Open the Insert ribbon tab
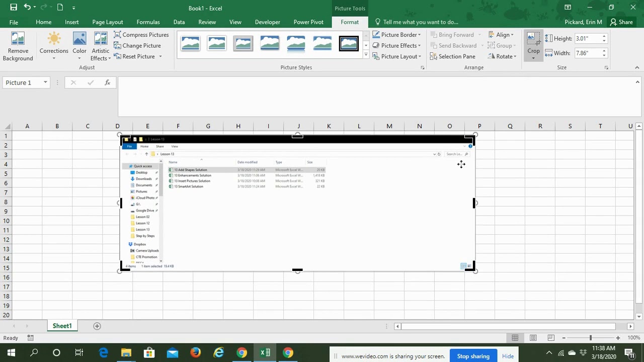Screen dimensions: 644x362 tap(71, 22)
